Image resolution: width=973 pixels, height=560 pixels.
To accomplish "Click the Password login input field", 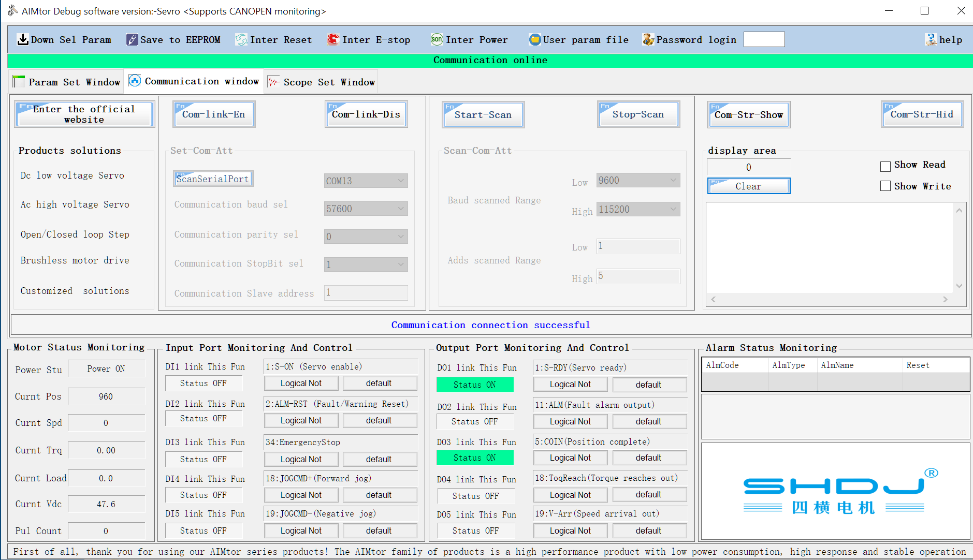I will [x=764, y=40].
